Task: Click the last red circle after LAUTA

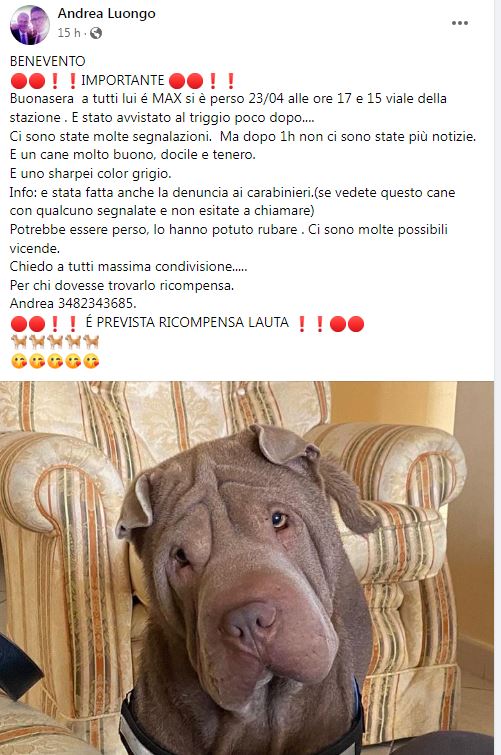Action: (x=356, y=324)
